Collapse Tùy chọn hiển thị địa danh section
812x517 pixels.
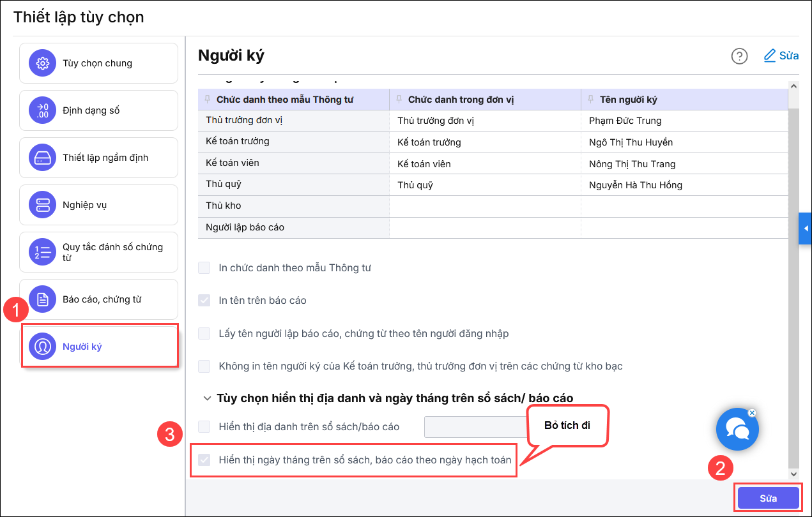[x=206, y=398]
